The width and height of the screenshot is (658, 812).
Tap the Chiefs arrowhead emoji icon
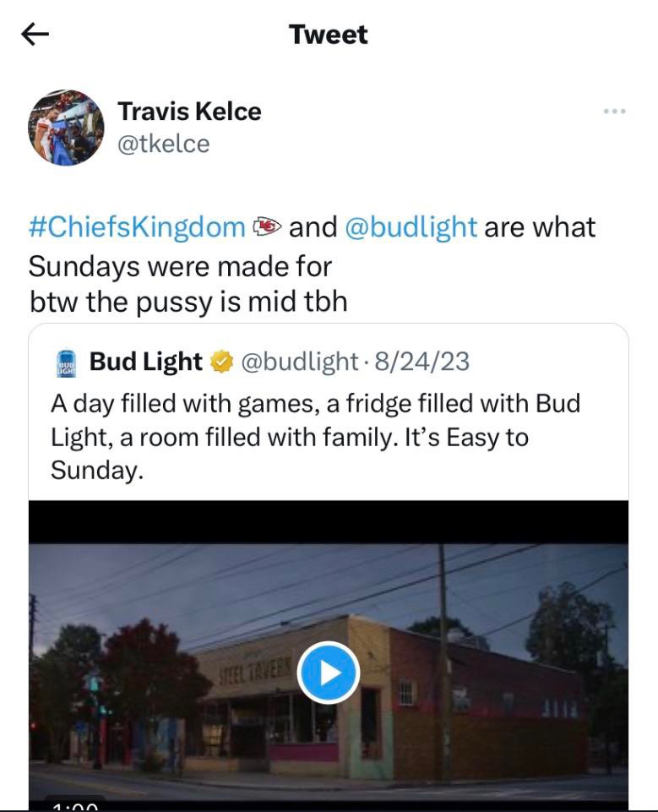[x=267, y=226]
